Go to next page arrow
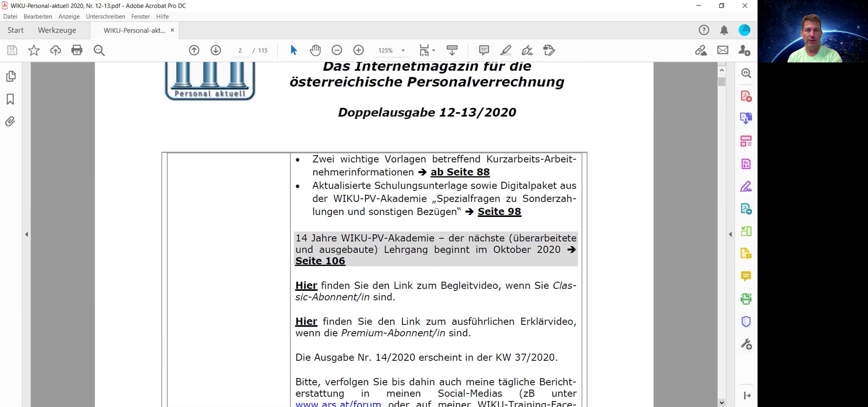The width and height of the screenshot is (868, 407). pyautogui.click(x=216, y=50)
